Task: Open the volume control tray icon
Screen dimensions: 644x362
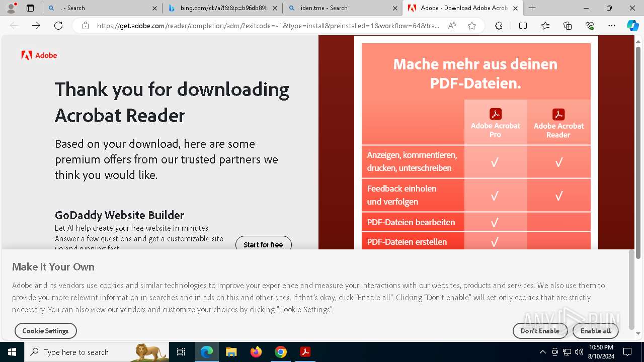Action: pyautogui.click(x=579, y=352)
